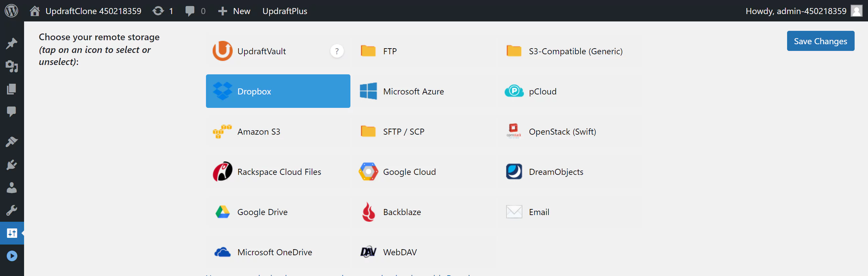Unselect the Dropbox storage option

(x=278, y=91)
